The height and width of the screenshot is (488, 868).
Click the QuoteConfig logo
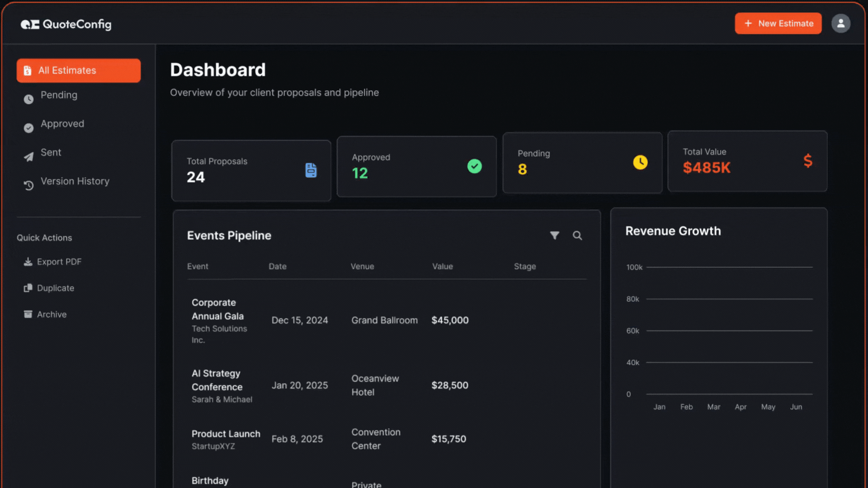coord(66,24)
